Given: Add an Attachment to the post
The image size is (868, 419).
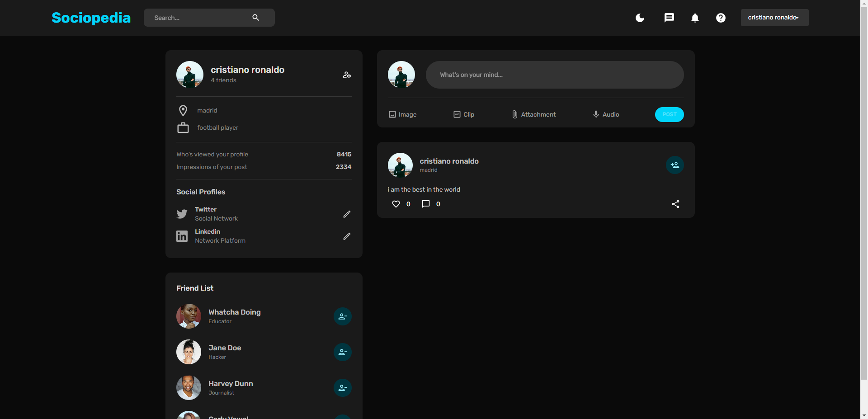Looking at the screenshot, I should pos(533,114).
